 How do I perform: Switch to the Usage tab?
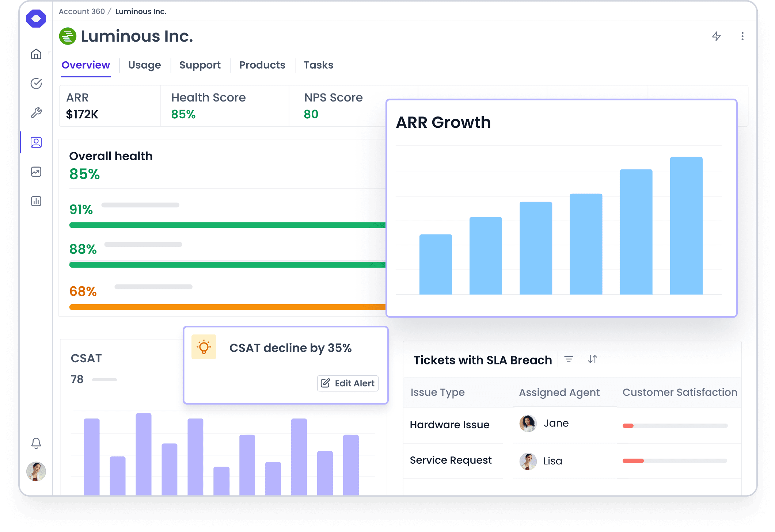pos(144,65)
